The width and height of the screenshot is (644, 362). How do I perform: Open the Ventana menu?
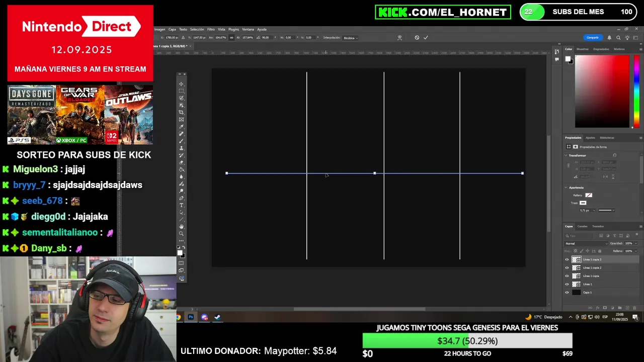click(248, 29)
